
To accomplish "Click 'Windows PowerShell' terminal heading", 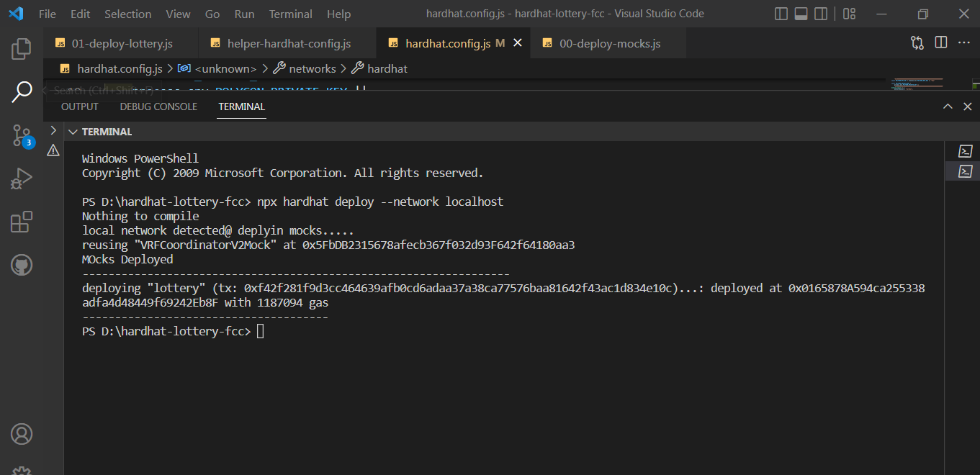I will click(140, 158).
